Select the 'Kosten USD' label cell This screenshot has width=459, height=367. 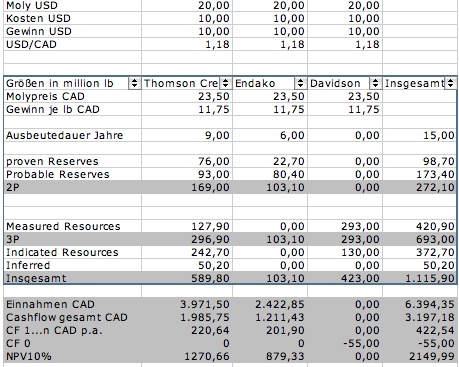pyautogui.click(x=72, y=18)
